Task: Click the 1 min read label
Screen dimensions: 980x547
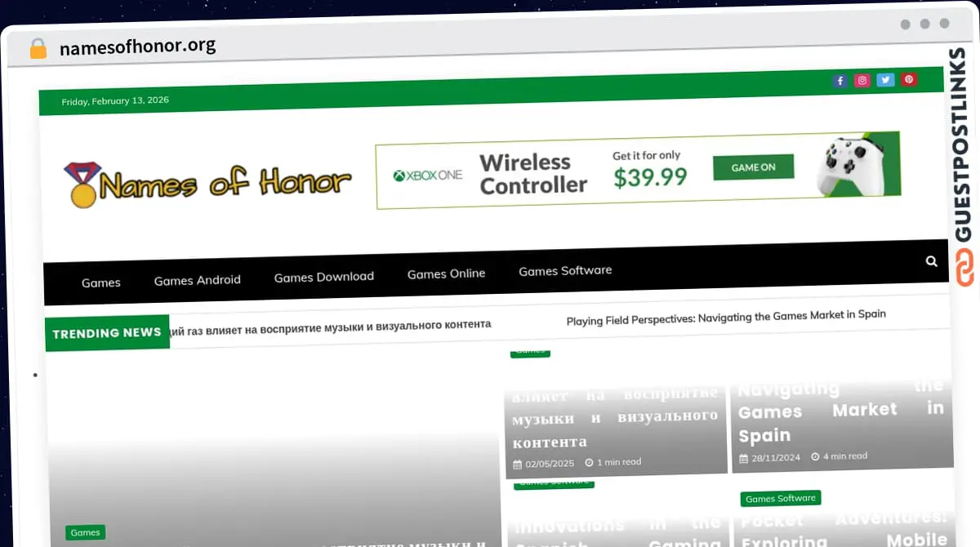Action: [x=613, y=462]
